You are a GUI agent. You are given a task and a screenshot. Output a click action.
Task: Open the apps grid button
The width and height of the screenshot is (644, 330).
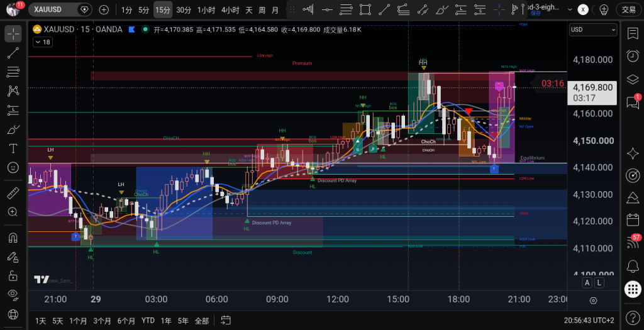click(633, 289)
